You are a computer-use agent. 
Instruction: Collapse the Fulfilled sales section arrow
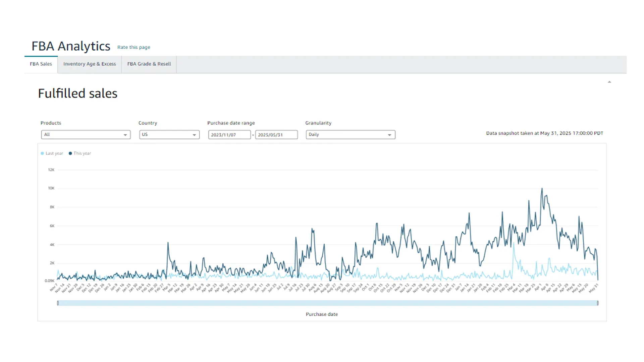pyautogui.click(x=609, y=82)
